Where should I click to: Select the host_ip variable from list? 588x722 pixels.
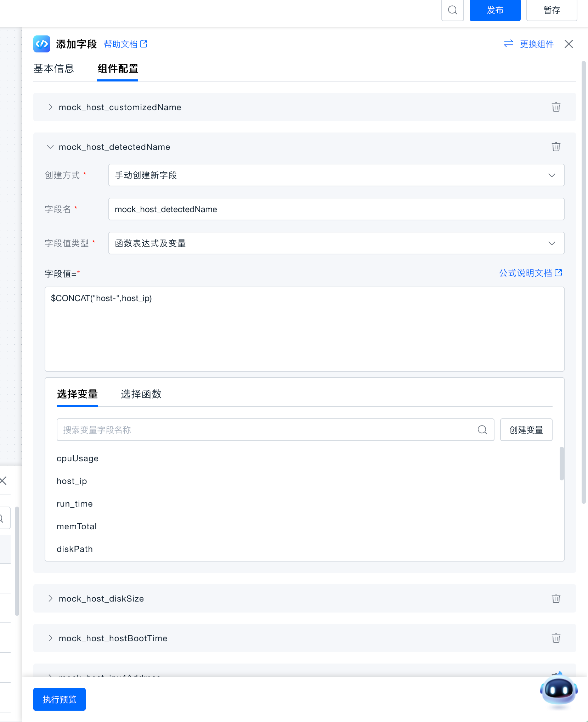pos(72,481)
